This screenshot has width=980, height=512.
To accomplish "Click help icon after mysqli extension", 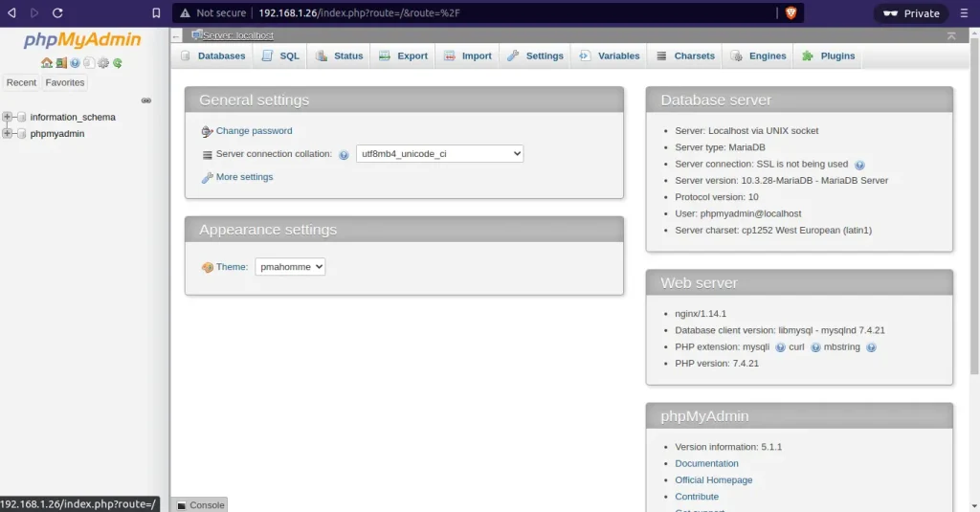I will coord(780,347).
